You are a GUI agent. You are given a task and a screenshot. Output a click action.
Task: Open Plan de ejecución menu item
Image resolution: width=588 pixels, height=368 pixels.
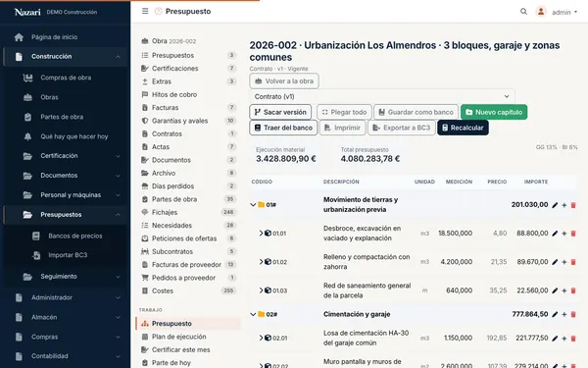point(188,337)
